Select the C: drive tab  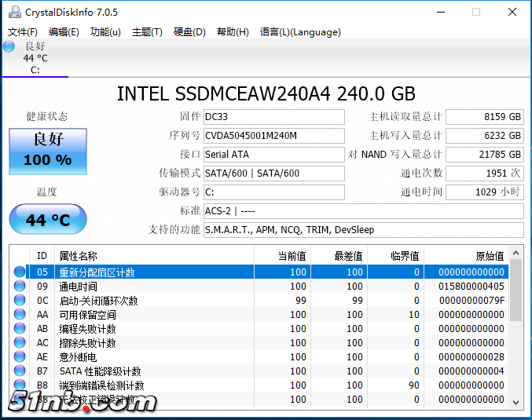tap(35, 58)
